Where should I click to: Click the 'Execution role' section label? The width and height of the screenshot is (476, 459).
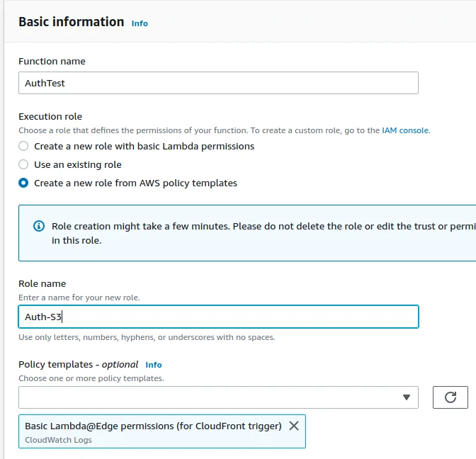point(50,116)
